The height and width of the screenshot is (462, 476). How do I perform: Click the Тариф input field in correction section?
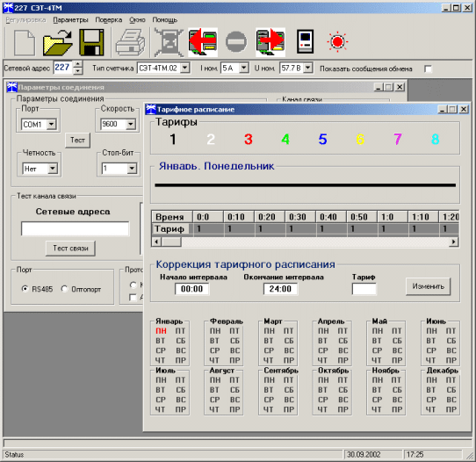[364, 289]
